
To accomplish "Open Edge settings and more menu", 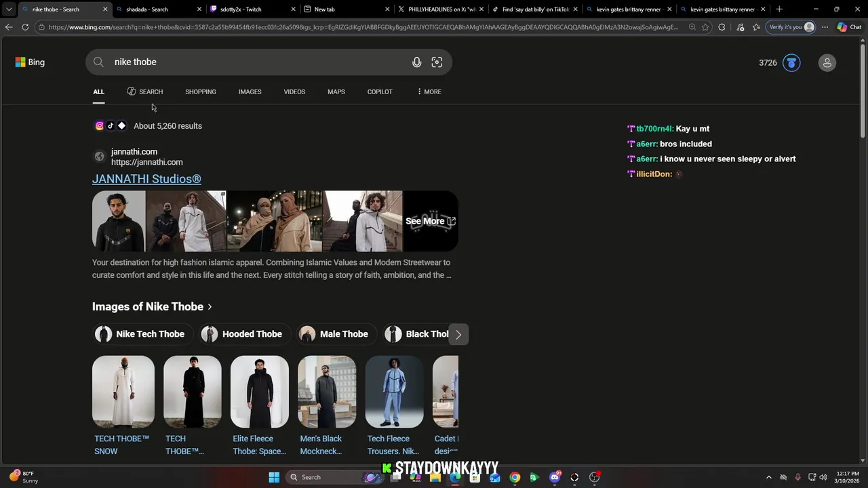I will tap(825, 27).
